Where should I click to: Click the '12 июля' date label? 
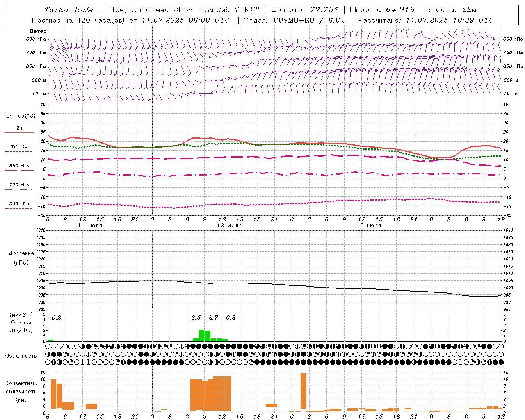tap(229, 226)
